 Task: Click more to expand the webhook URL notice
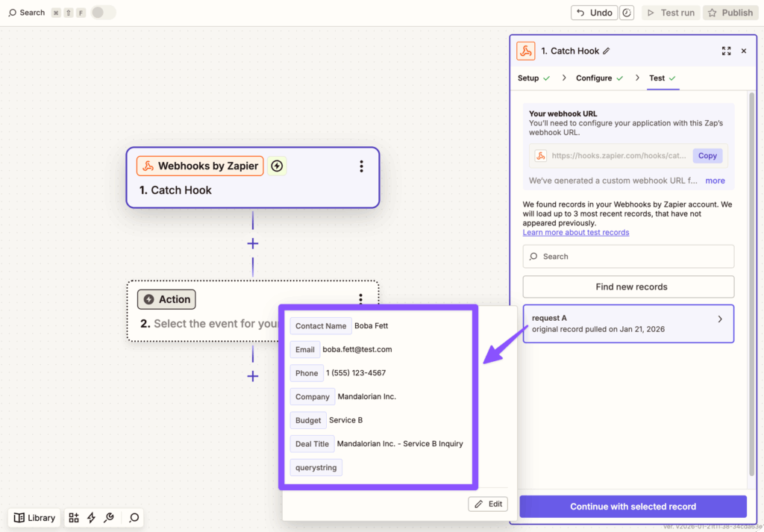(715, 180)
